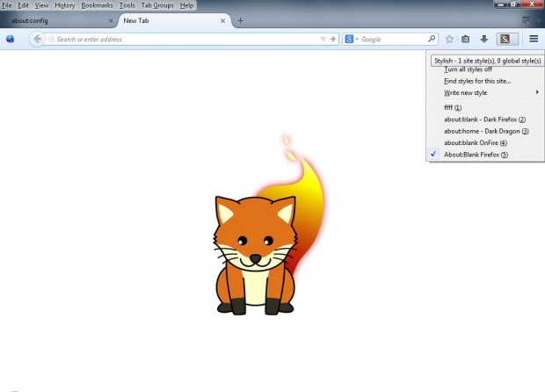Viewport: 545px width, 392px height.
Task: Choose Turn all styles off
Action: 468,69
